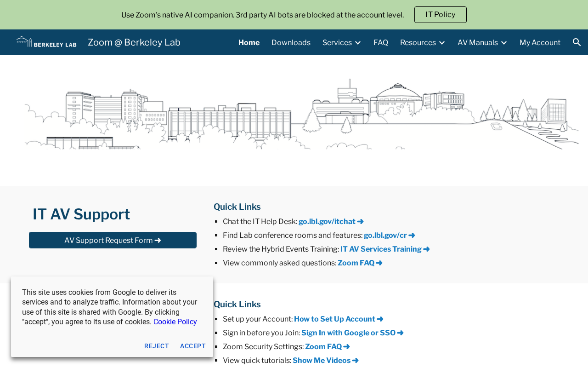
Task: Expand the AV Manuals menu chevron
Action: pyautogui.click(x=504, y=43)
